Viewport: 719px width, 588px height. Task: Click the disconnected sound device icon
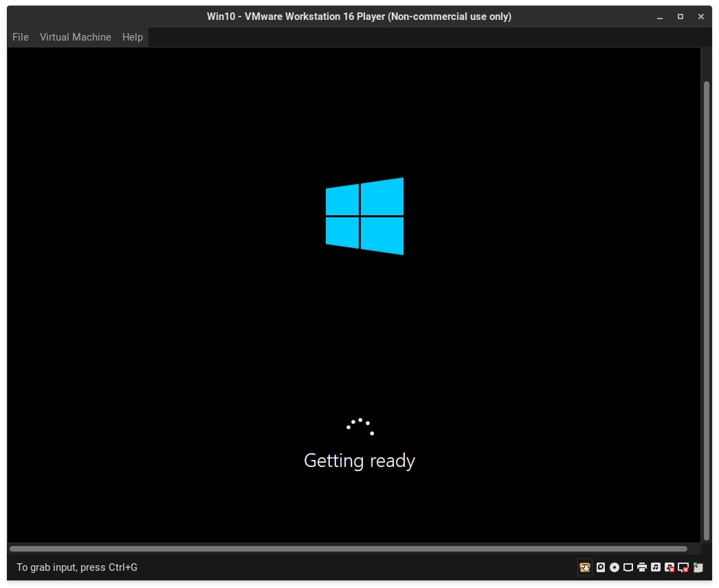670,567
